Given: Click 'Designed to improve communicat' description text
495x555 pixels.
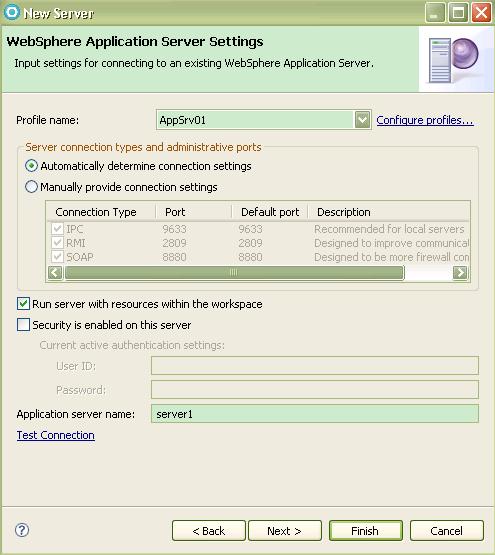Looking at the screenshot, I should [x=392, y=243].
